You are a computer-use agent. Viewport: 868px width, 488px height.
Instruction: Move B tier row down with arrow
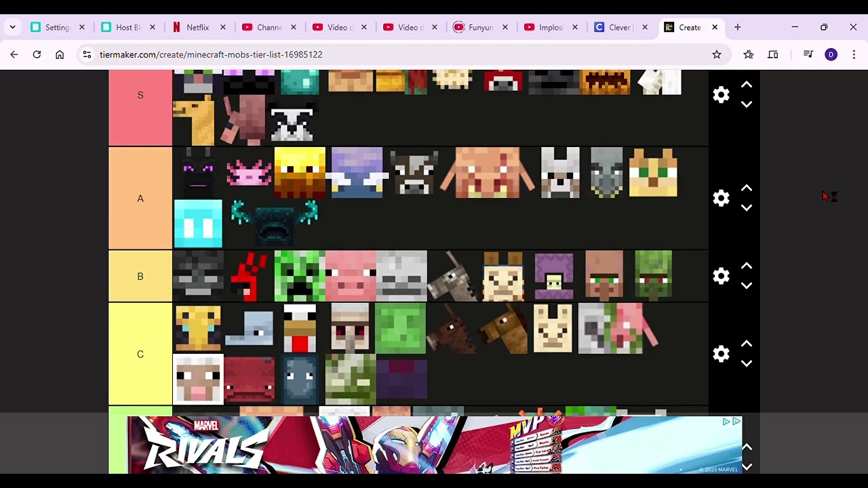(747, 285)
